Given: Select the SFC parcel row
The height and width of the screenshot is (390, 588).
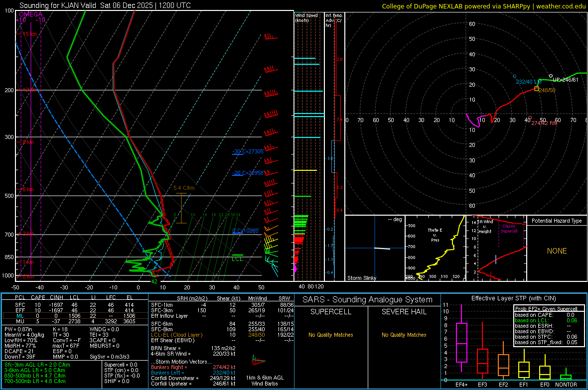Looking at the screenshot, I should (74, 305).
